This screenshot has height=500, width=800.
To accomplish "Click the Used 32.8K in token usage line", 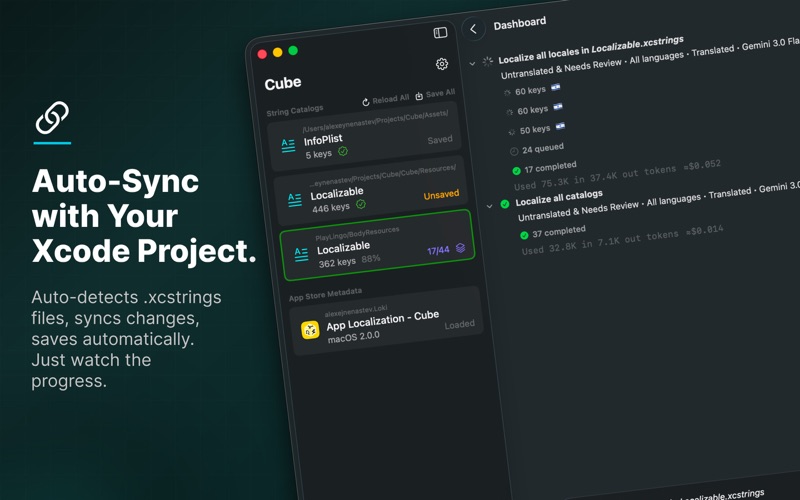I will [x=622, y=239].
